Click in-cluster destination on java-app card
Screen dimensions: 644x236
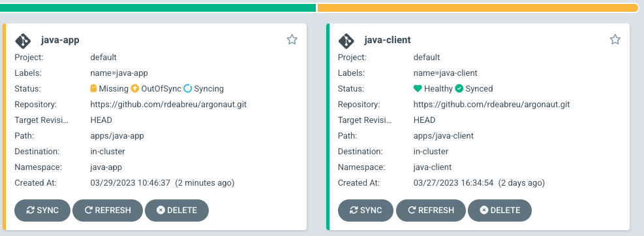108,151
